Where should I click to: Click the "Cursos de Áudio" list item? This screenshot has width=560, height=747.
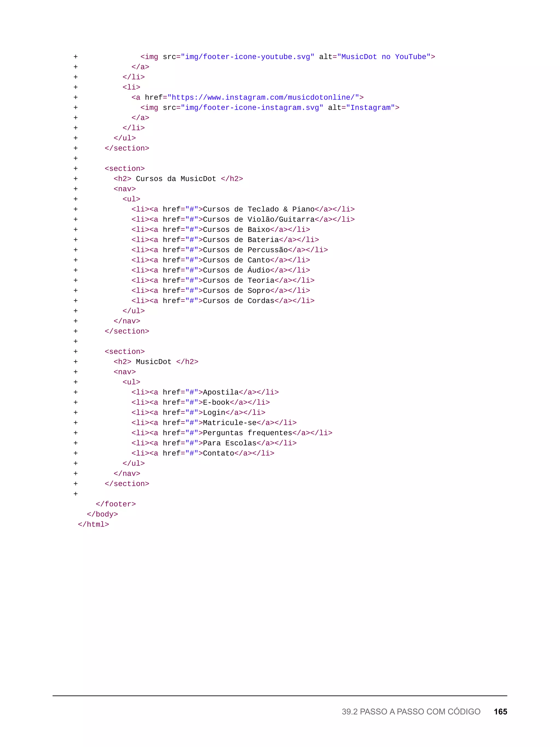point(236,270)
